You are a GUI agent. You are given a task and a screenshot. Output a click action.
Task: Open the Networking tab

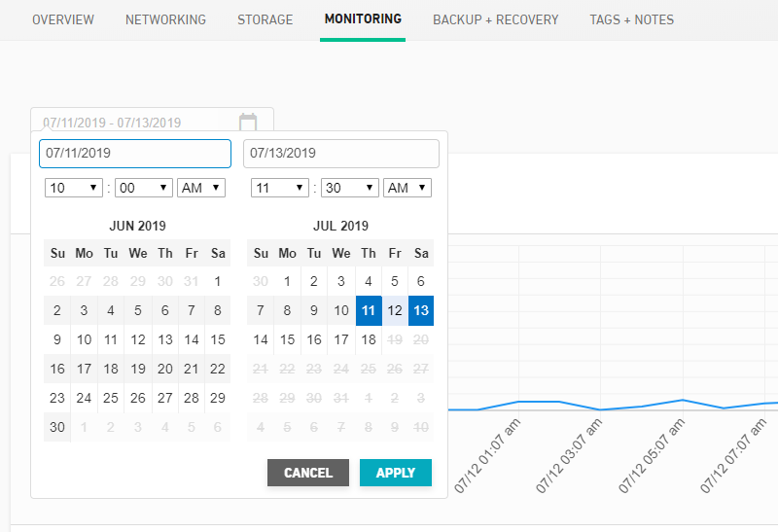click(x=165, y=19)
